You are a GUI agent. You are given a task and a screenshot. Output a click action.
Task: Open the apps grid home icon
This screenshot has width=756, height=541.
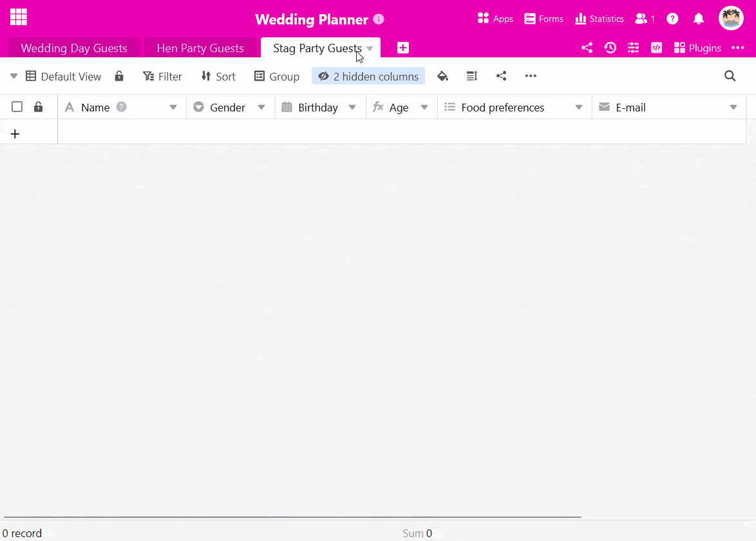18,17
